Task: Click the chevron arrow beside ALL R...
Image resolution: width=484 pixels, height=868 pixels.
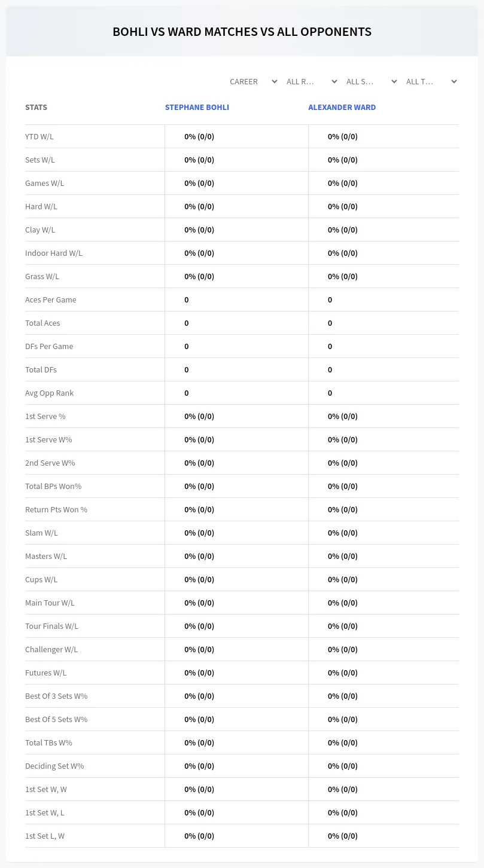Action: pos(334,81)
